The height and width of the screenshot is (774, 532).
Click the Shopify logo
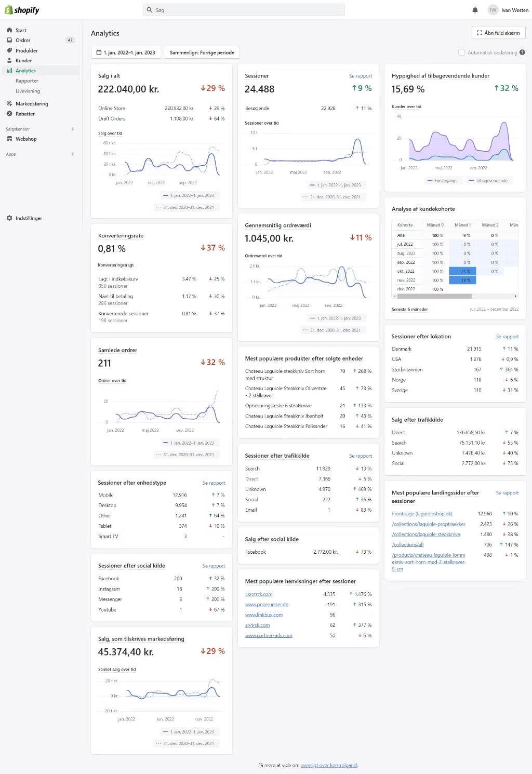pyautogui.click(x=22, y=10)
